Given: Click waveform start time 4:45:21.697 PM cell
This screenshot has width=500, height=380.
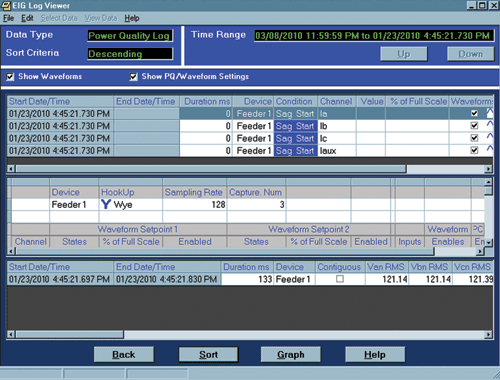Looking at the screenshot, I should (x=60, y=279).
